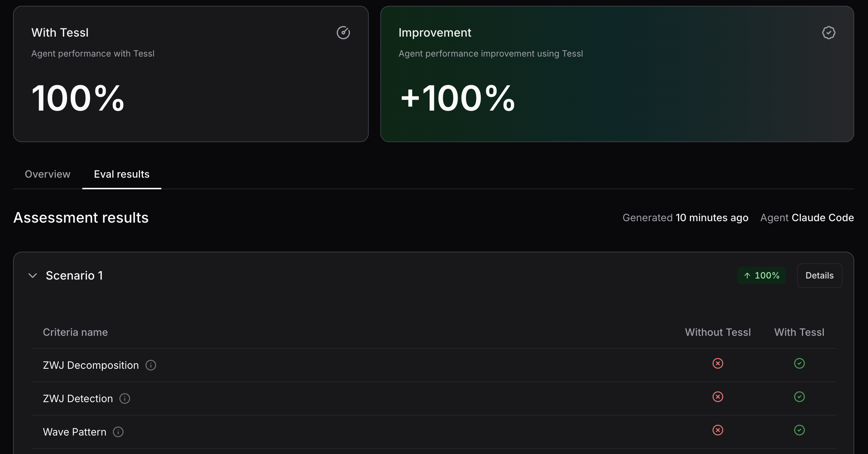Image resolution: width=868 pixels, height=454 pixels.
Task: Click the Scenario 1 heading
Action: pos(74,276)
